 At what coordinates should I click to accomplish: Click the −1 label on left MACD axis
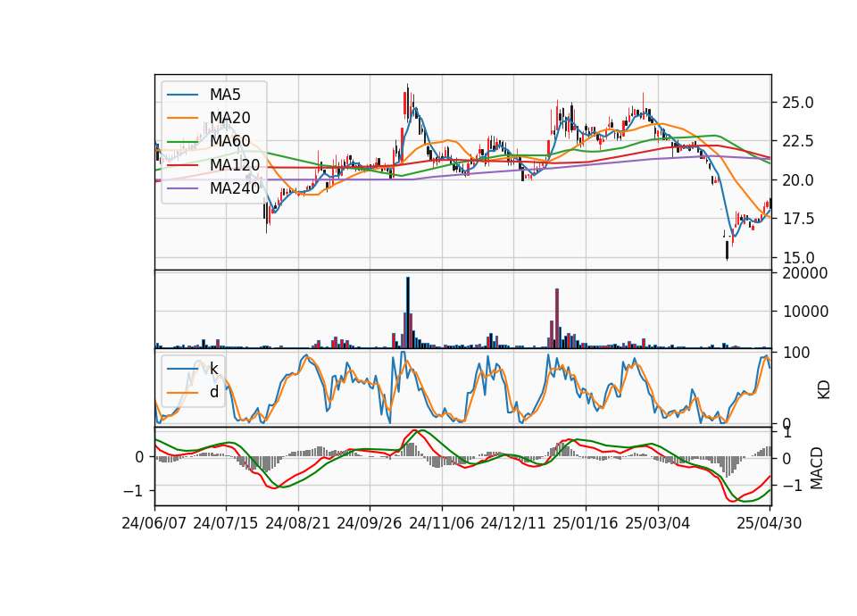[133, 491]
